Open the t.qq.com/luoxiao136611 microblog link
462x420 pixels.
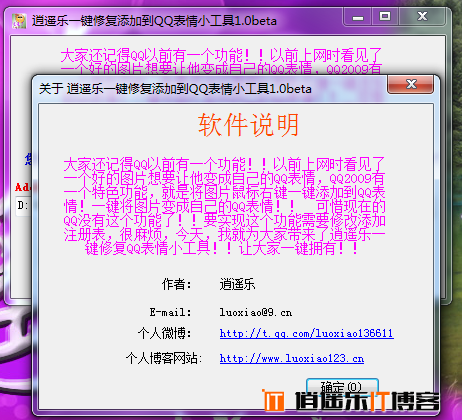click(x=307, y=333)
